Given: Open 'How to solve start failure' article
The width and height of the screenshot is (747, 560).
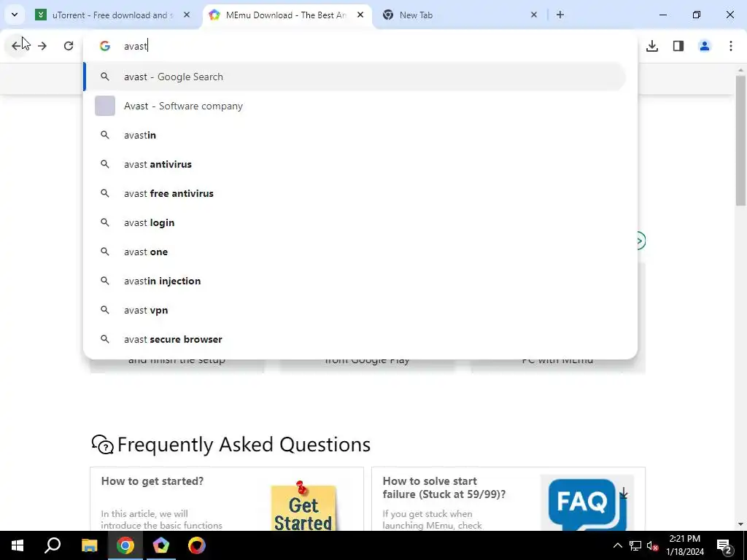Looking at the screenshot, I should 444,488.
